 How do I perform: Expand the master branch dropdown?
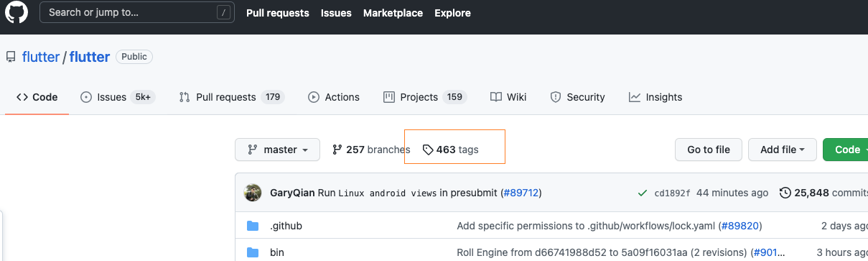click(278, 150)
